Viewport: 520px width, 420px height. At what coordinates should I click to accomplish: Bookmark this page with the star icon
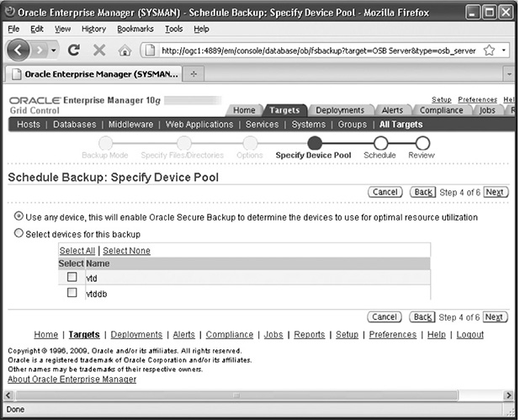[489, 51]
